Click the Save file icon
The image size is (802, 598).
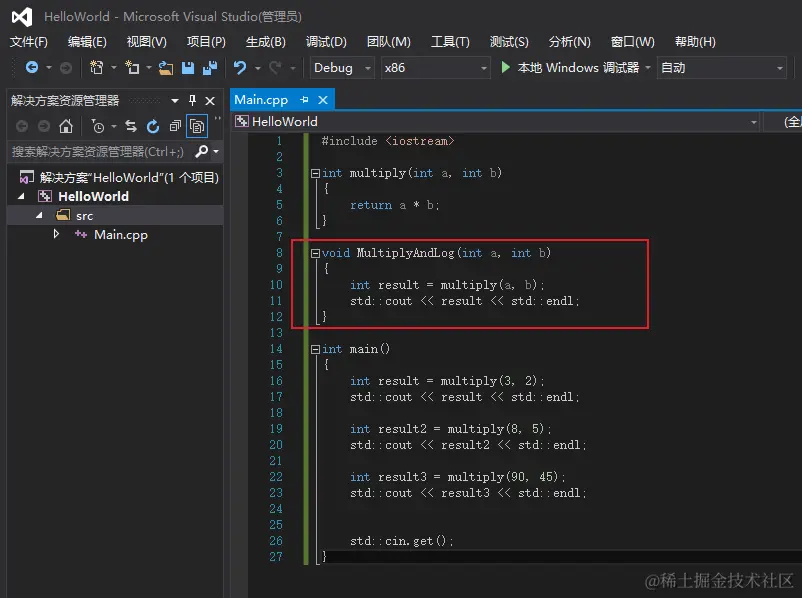point(188,68)
